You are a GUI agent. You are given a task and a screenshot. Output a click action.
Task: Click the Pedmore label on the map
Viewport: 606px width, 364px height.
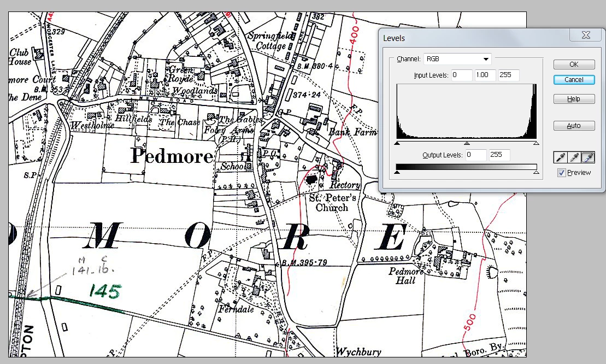[172, 156]
